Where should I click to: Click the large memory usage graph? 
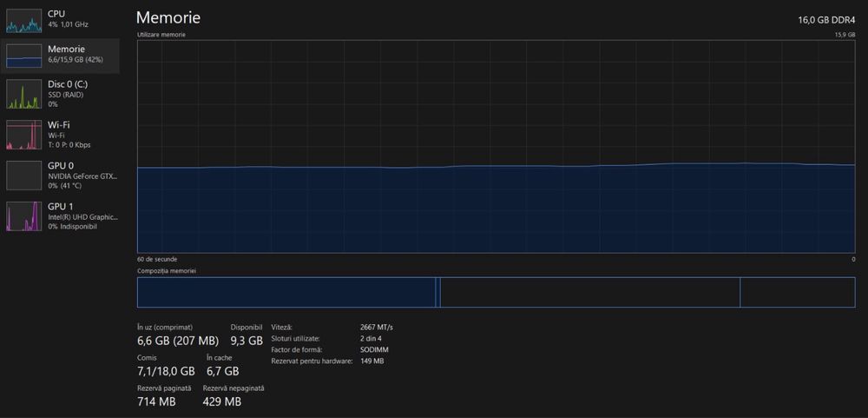pos(496,146)
